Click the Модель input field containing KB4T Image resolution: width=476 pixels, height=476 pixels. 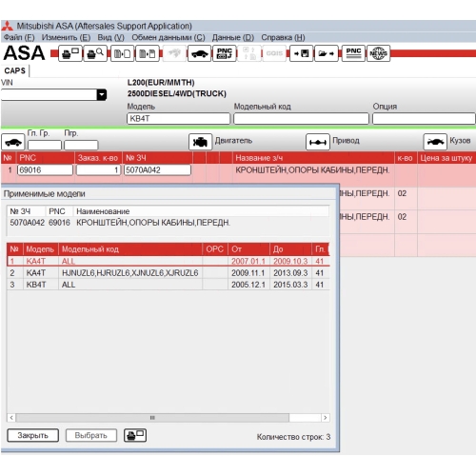(x=178, y=119)
